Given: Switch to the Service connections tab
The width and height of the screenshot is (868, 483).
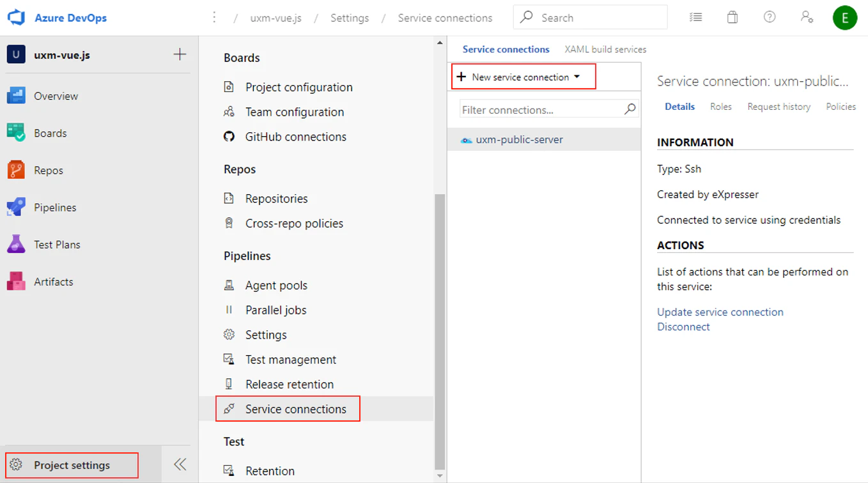Looking at the screenshot, I should pos(506,49).
